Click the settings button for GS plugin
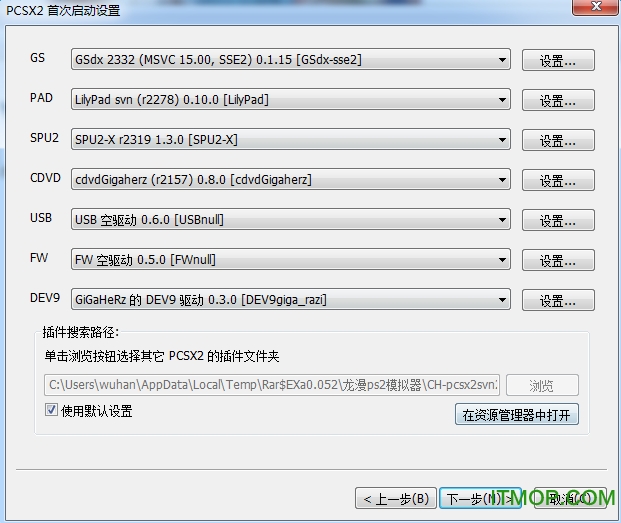The image size is (621, 523). coord(558,60)
